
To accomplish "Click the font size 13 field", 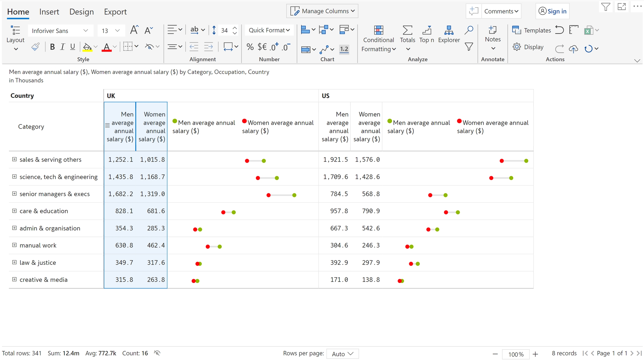I will point(105,31).
